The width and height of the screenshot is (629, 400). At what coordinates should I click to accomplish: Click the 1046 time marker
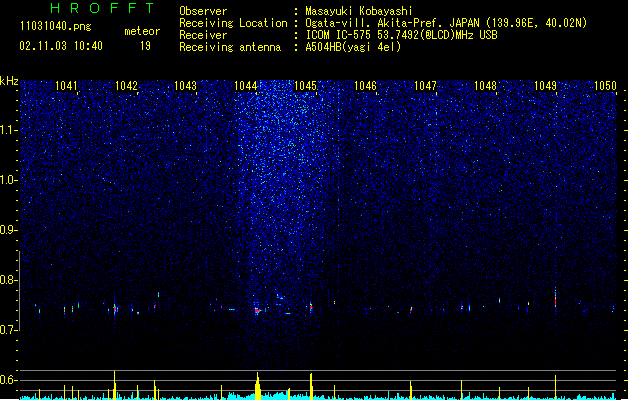tap(365, 86)
